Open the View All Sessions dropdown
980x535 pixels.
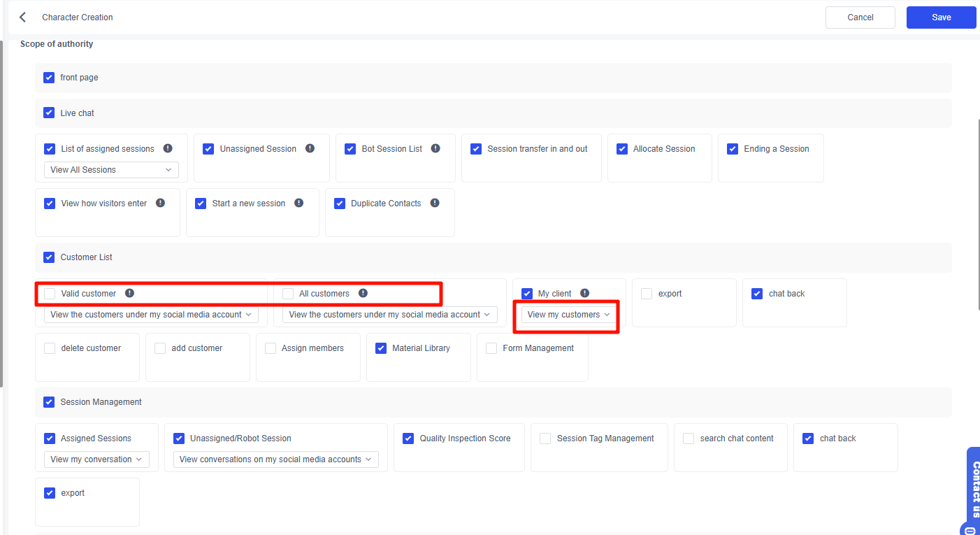pos(111,170)
